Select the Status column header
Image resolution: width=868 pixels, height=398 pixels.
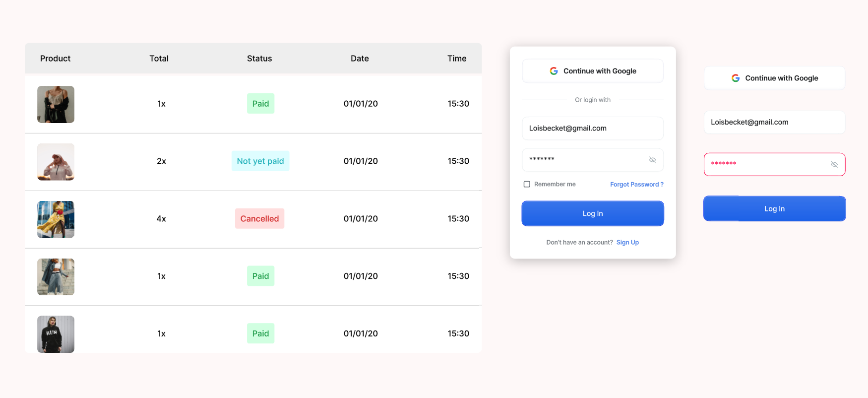259,59
